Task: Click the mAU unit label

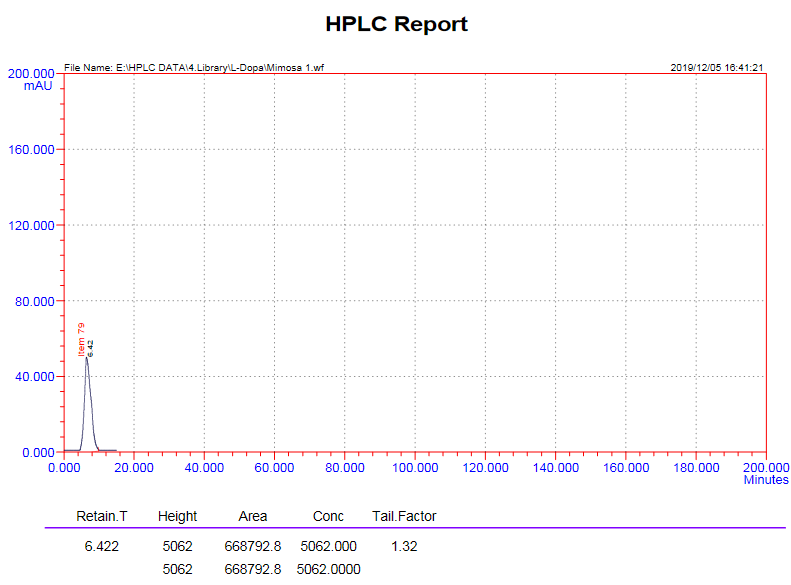Action: [38, 86]
